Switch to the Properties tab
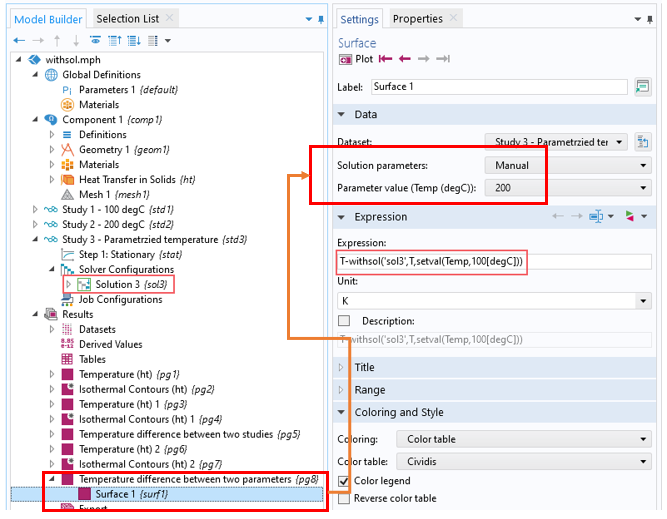This screenshot has width=667, height=519. (417, 18)
